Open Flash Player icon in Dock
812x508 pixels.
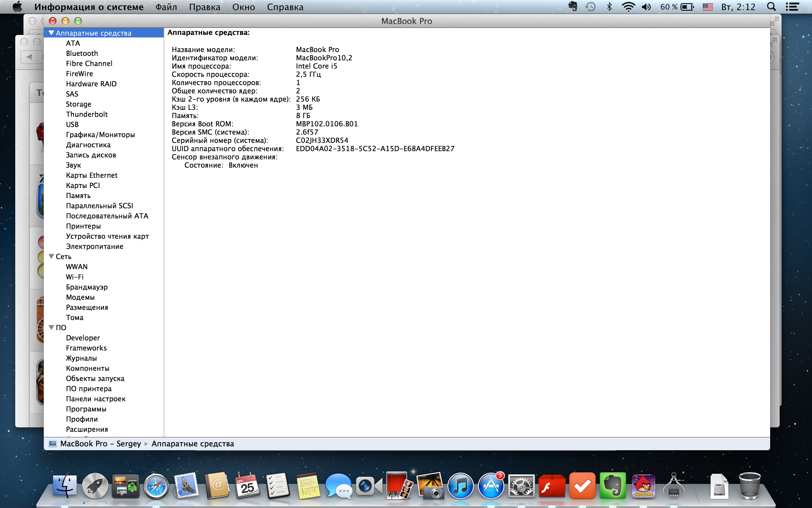pyautogui.click(x=552, y=486)
